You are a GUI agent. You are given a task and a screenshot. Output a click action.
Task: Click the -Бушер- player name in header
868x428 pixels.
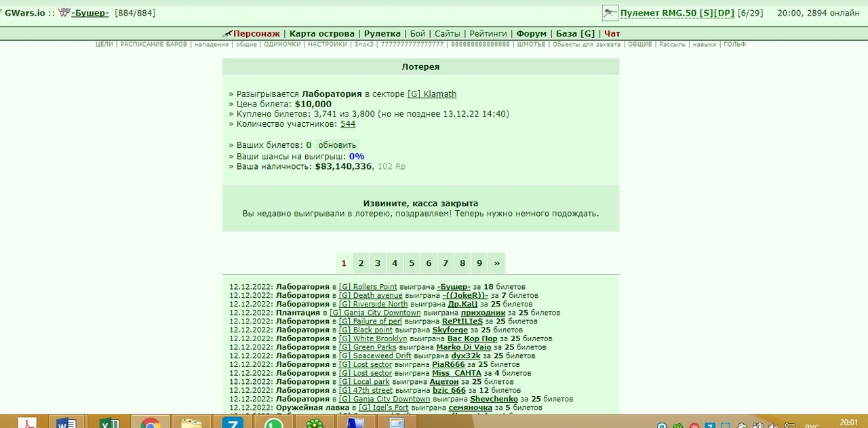(90, 13)
